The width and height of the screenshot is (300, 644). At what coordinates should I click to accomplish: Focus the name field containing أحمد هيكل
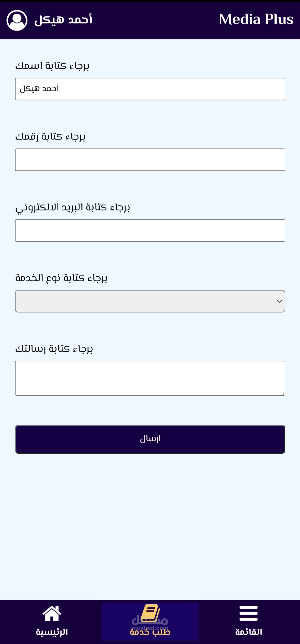click(150, 89)
